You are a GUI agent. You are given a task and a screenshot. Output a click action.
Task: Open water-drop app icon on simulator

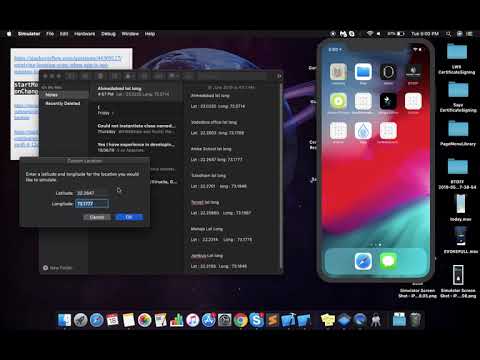(363, 130)
